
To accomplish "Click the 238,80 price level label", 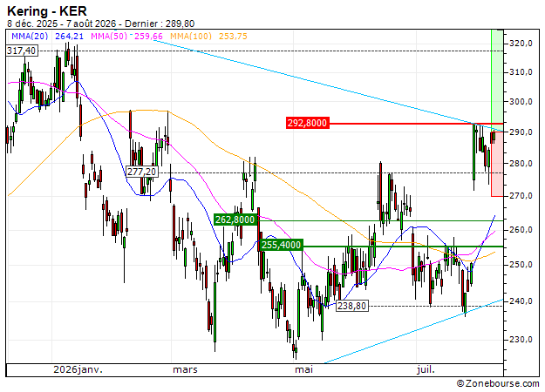I will (x=352, y=306).
